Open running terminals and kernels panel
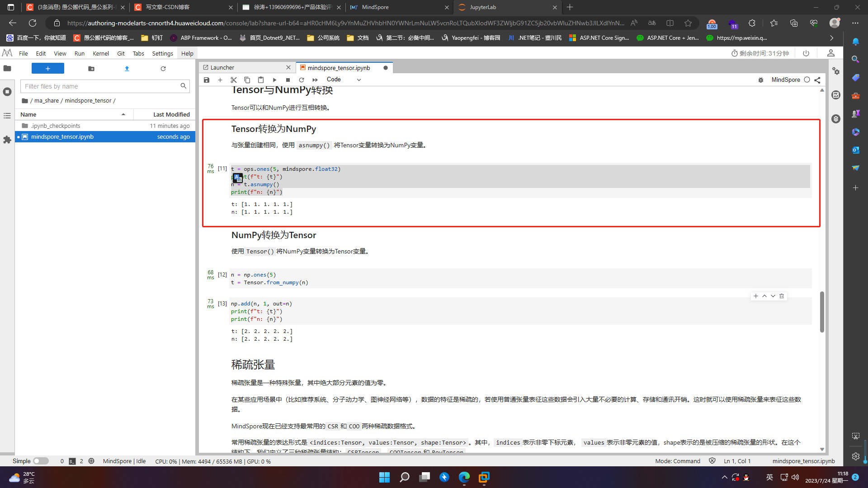 click(x=7, y=92)
